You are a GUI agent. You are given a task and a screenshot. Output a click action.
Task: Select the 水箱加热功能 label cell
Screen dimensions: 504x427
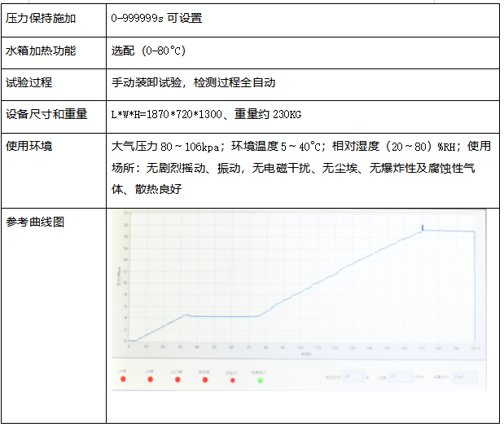click(41, 51)
